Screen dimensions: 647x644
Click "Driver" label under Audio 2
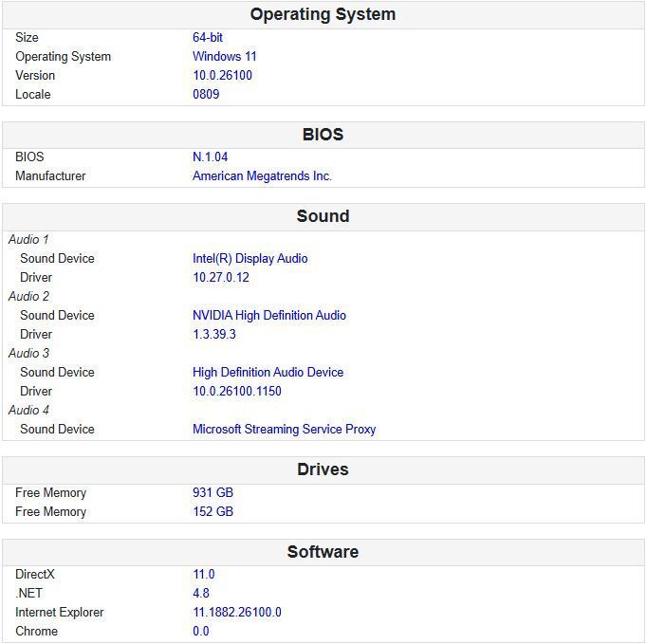point(36,335)
